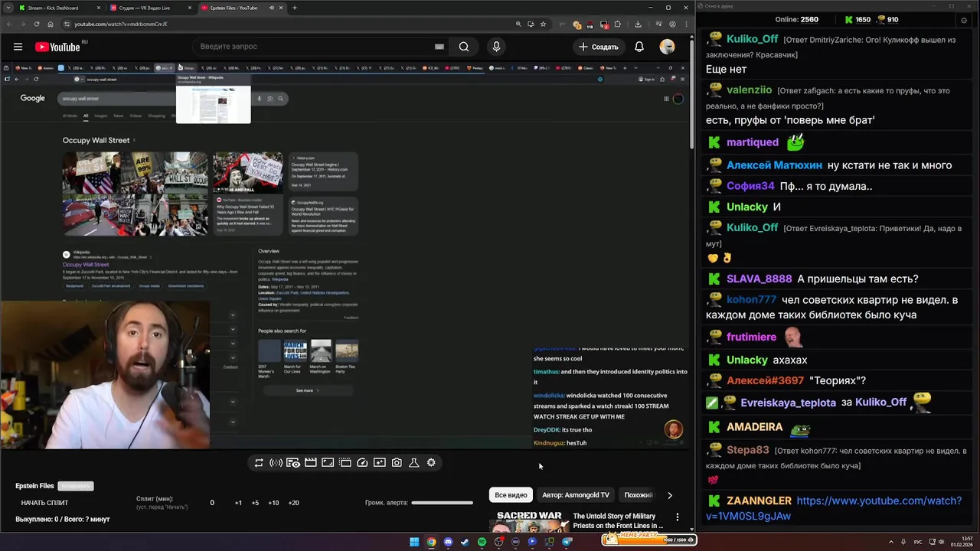980x551 pixels.
Task: Click НАЧАТЬ СПЛИТ button
Action: pos(44,503)
